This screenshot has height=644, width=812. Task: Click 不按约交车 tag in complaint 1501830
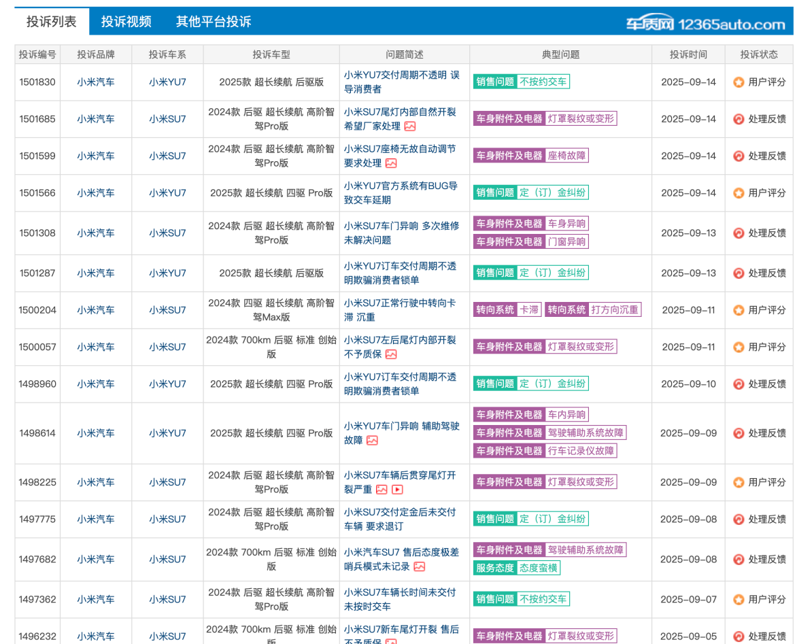click(543, 82)
